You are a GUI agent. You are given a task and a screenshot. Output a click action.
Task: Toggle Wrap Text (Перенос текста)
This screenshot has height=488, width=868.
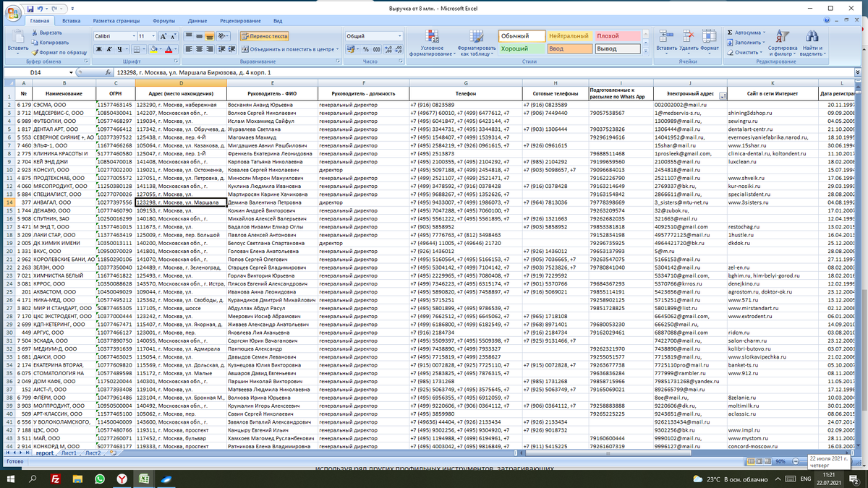pyautogui.click(x=264, y=36)
